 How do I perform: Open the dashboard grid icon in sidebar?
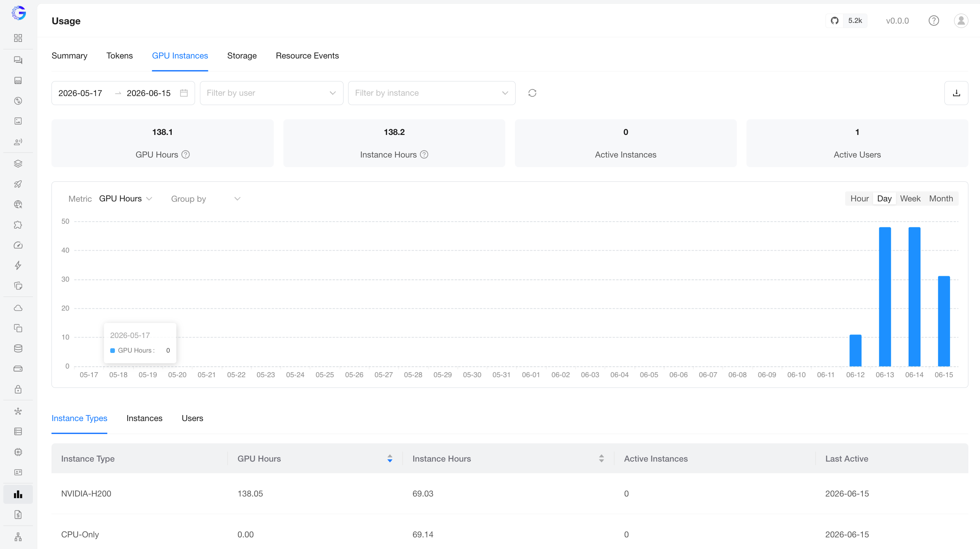[x=18, y=38]
